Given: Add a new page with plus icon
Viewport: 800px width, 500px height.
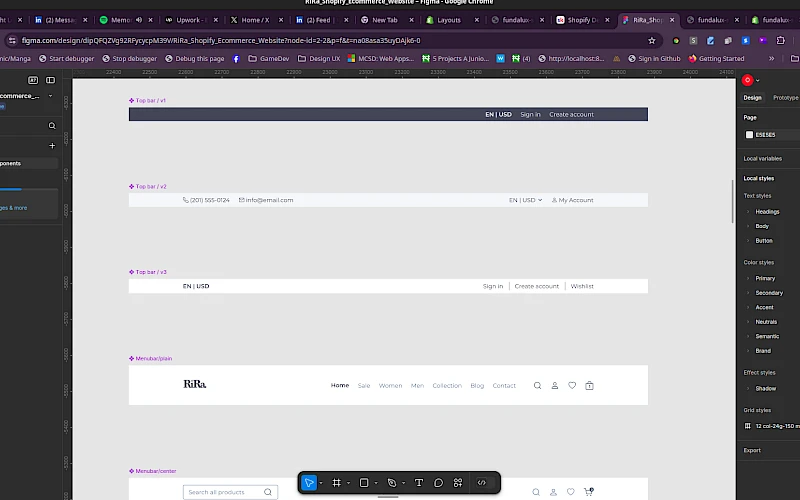Looking at the screenshot, I should (52, 146).
